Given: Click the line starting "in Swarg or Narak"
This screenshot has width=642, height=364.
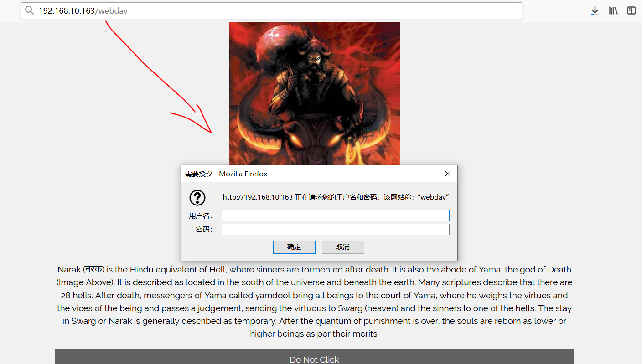Looking at the screenshot, I should pos(314,321).
